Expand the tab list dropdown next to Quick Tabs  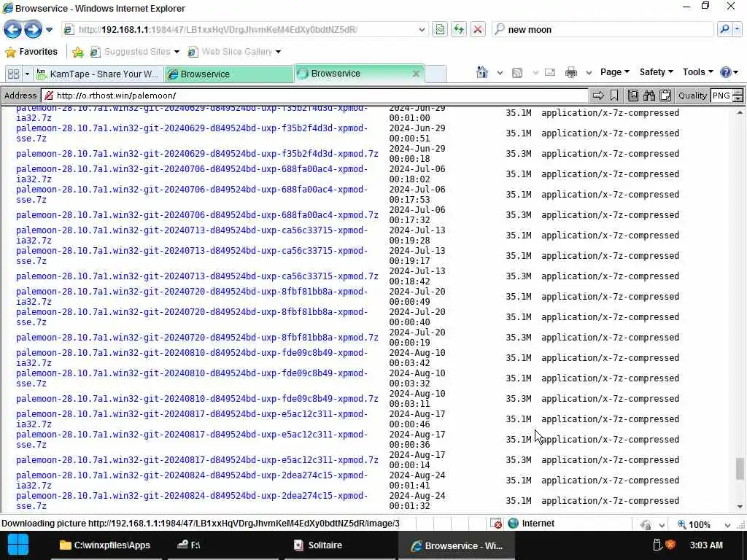[27, 74]
